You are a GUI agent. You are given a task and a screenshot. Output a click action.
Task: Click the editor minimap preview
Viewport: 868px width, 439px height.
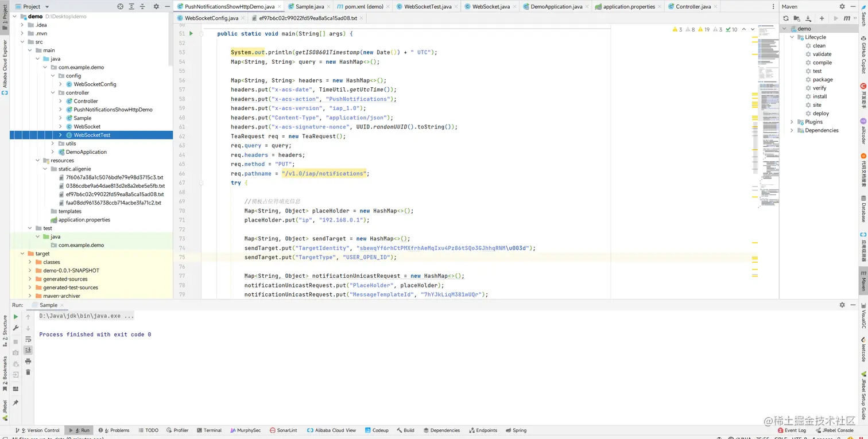tap(768, 115)
